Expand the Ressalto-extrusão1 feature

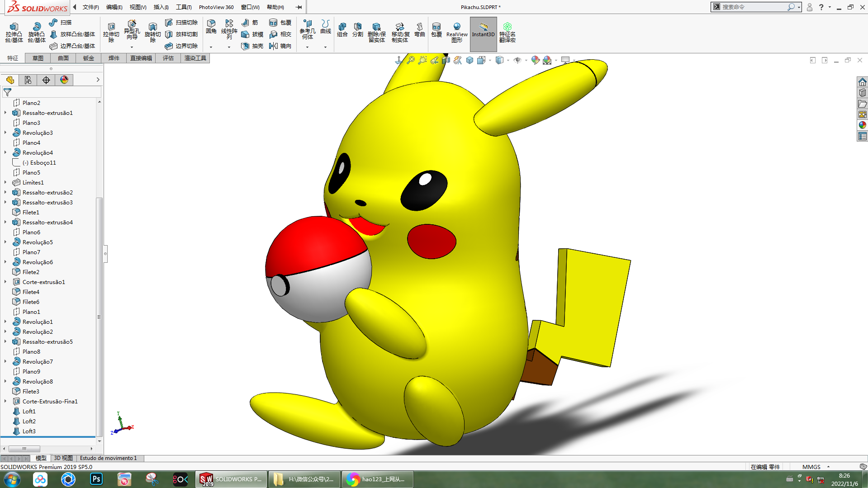(x=5, y=113)
